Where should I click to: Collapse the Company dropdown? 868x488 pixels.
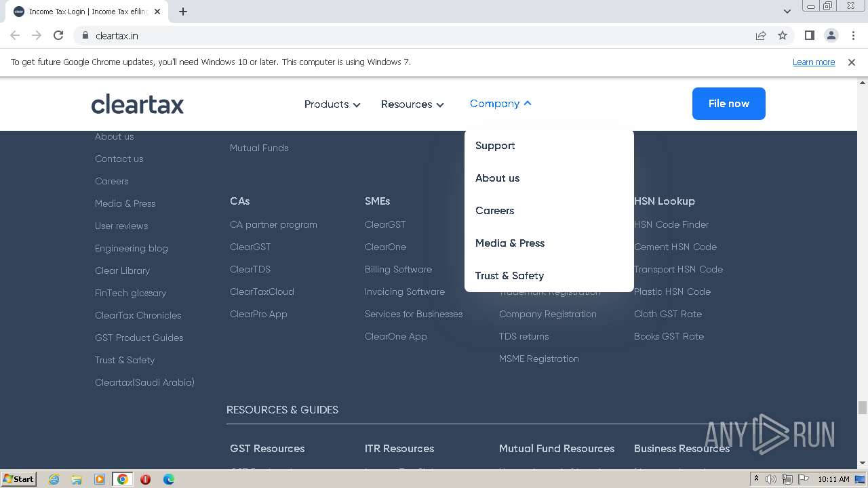click(x=500, y=104)
